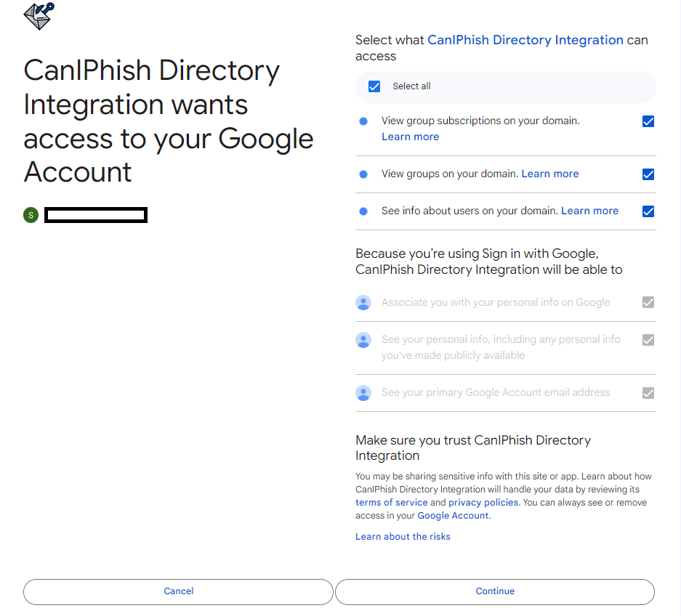Click the green account avatar icon
Screen dimensions: 681x616
(x=31, y=215)
